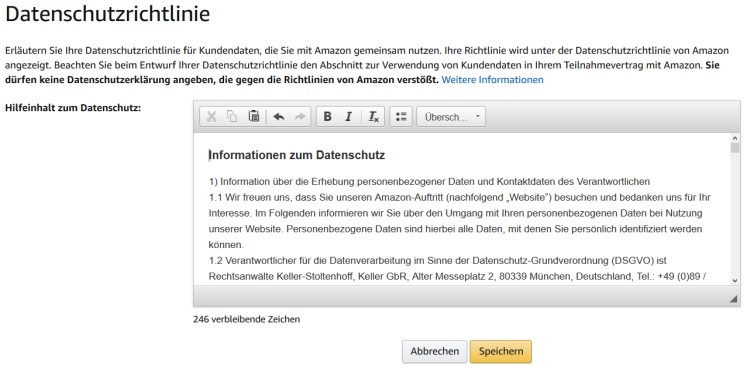Viewport: 747px width, 368px height.
Task: Click the editor scrollbar up arrow
Action: point(735,139)
